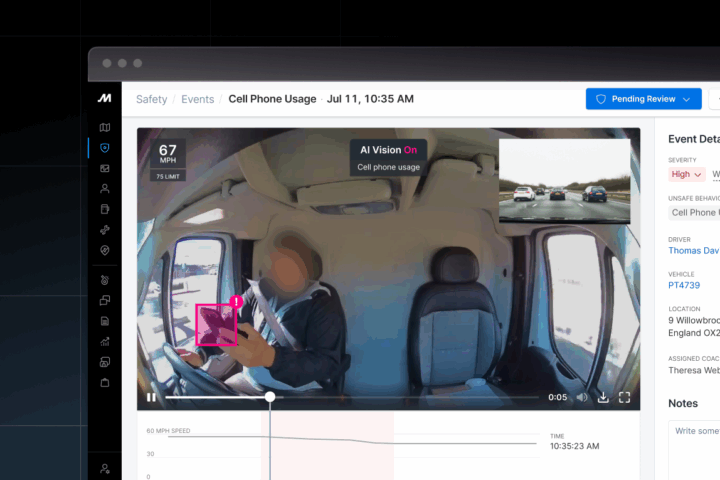Open the report page icon in sidebar
720x480 pixels.
point(105,321)
